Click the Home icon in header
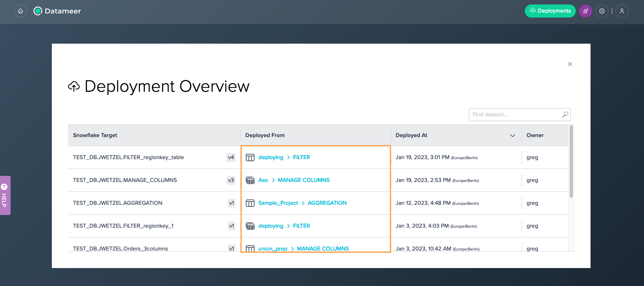This screenshot has width=644, height=286. (20, 11)
